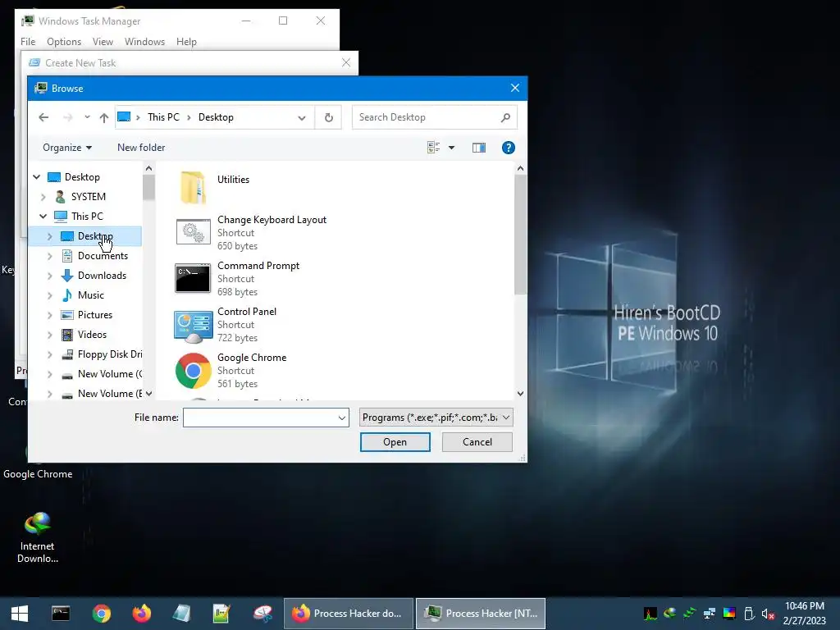The image size is (840, 630).
Task: Open the Windows menu in Task Manager
Action: (x=144, y=42)
